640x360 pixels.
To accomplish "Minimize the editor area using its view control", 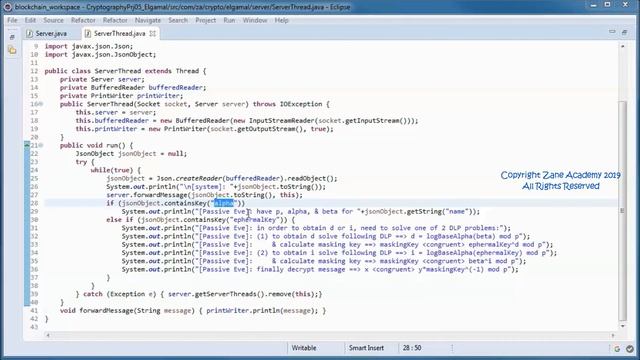I will pos(612,32).
